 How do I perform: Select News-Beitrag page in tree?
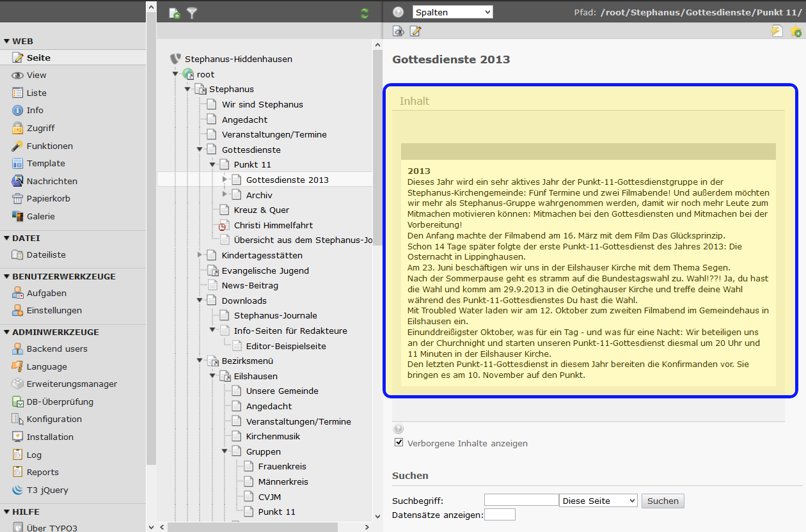pyautogui.click(x=250, y=285)
